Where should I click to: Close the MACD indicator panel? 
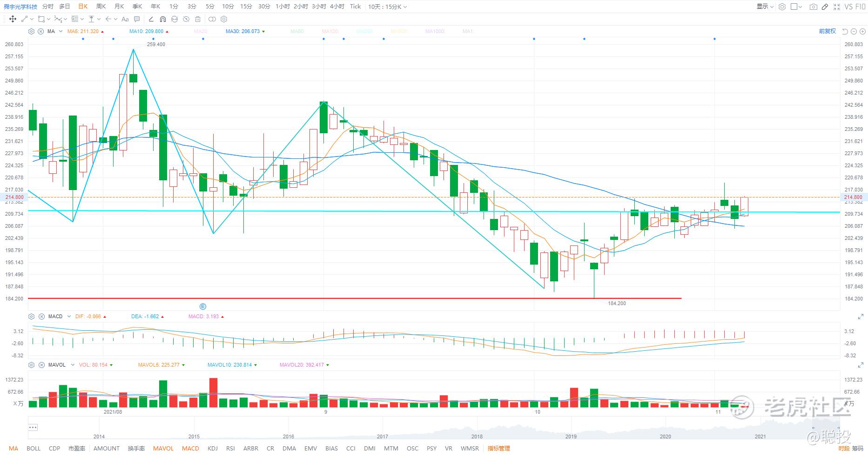[x=41, y=316]
